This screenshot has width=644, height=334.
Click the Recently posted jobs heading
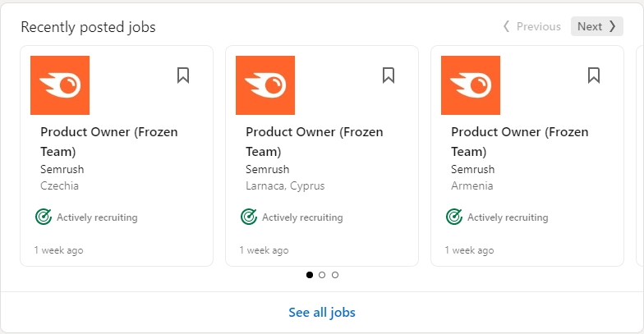[88, 27]
